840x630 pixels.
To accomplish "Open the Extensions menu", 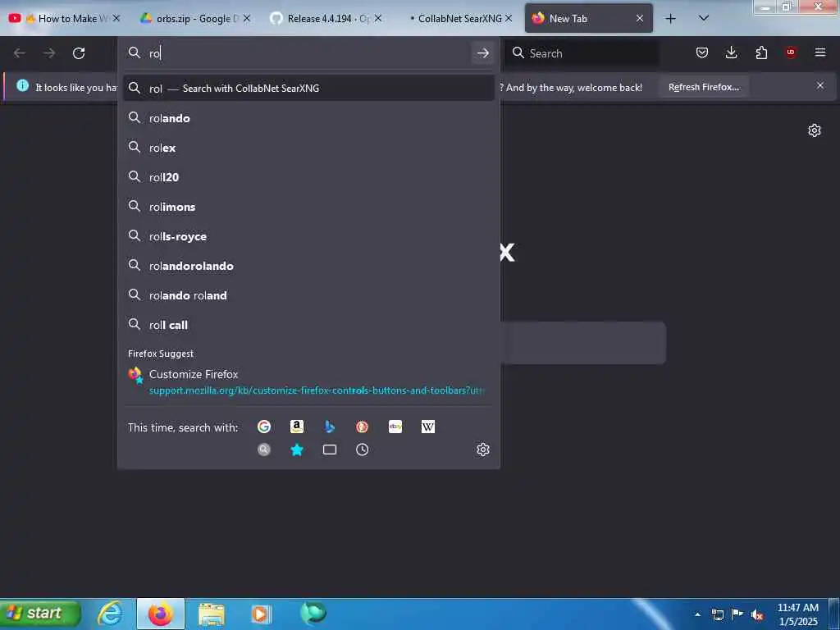I will pyautogui.click(x=761, y=52).
